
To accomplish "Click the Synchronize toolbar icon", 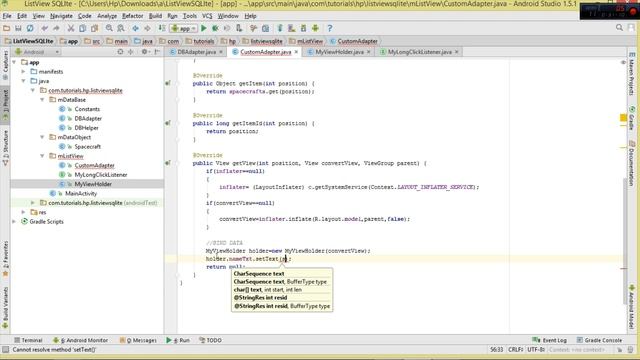I will click(30, 28).
